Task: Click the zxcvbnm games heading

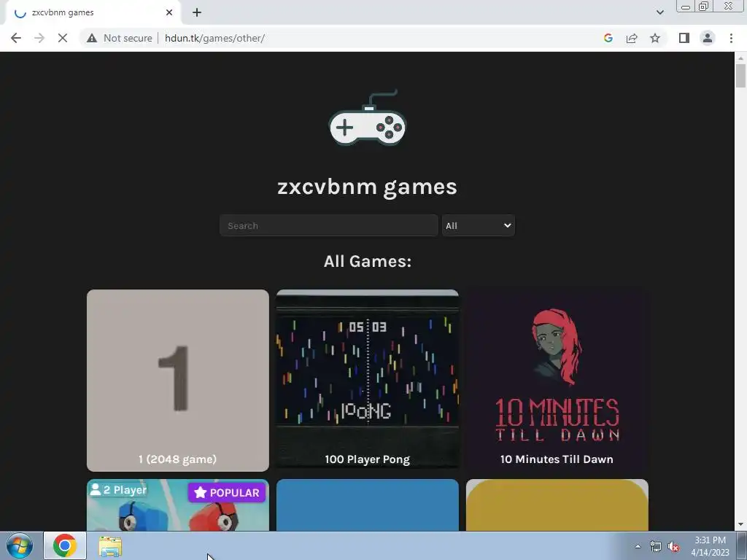Action: 368,187
